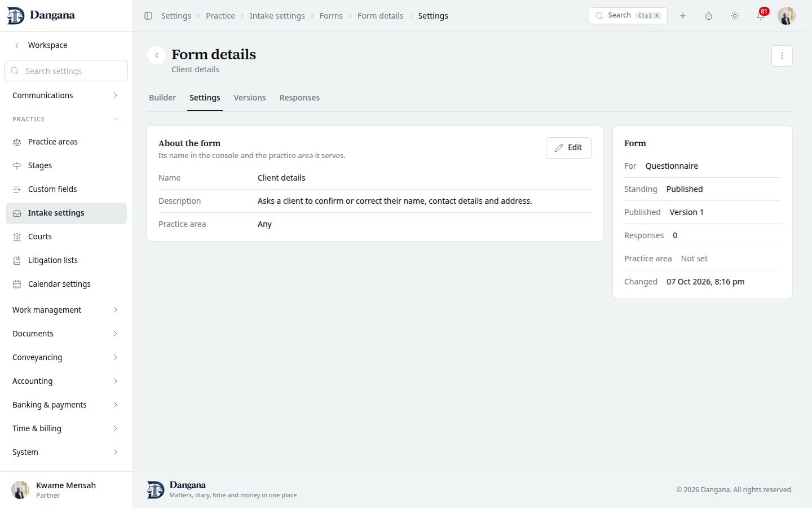Open Stages settings

(66, 165)
